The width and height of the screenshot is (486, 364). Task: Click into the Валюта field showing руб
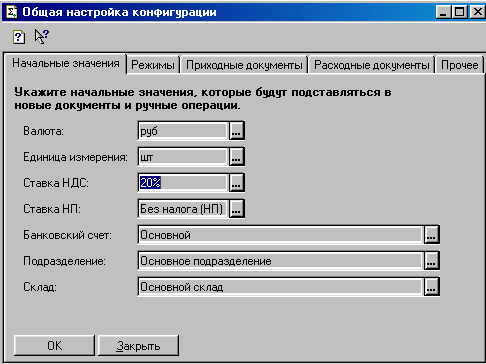pos(183,131)
